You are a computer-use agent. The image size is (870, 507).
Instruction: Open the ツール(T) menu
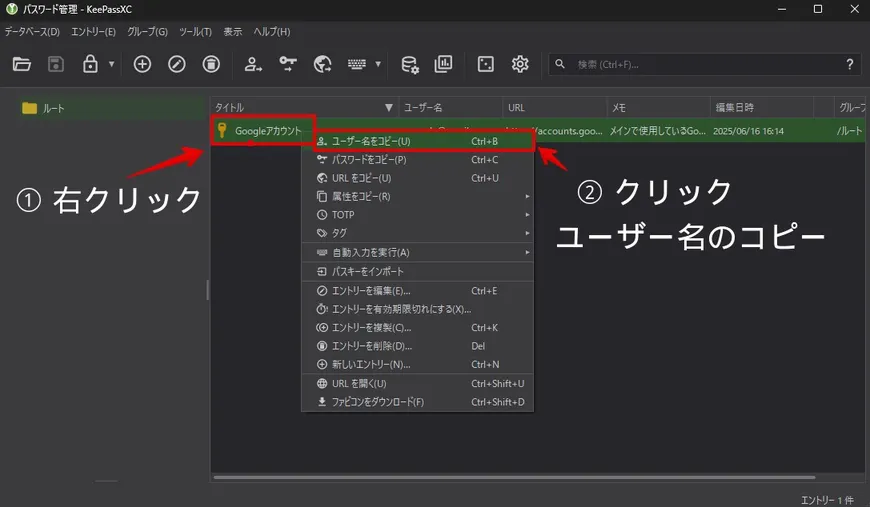coord(195,32)
